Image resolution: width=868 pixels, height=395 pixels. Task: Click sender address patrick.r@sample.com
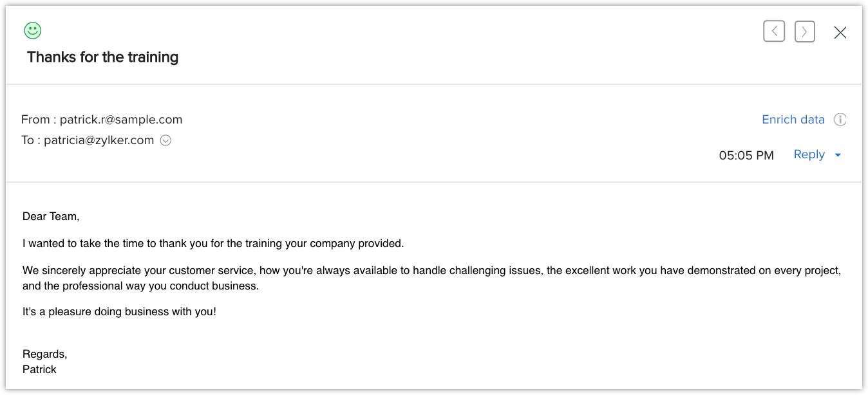121,120
